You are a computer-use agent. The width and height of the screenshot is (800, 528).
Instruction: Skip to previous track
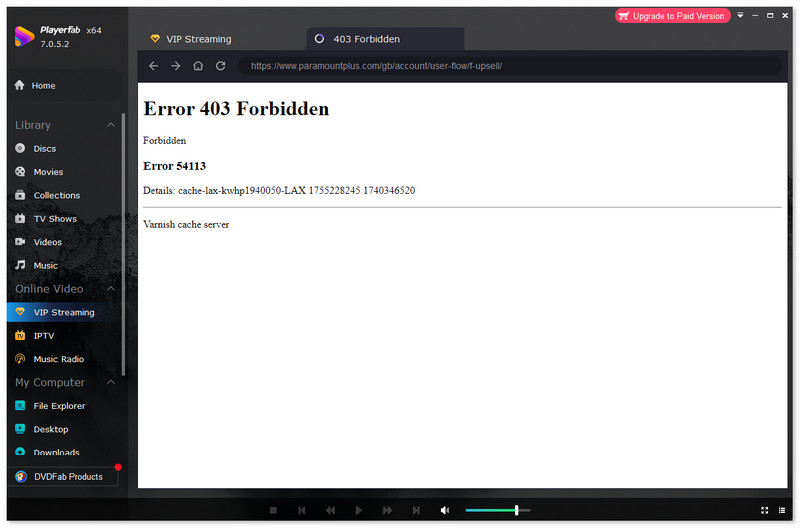pyautogui.click(x=302, y=510)
